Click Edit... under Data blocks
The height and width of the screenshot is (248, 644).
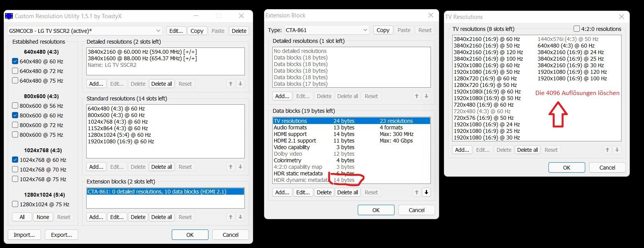(x=303, y=192)
